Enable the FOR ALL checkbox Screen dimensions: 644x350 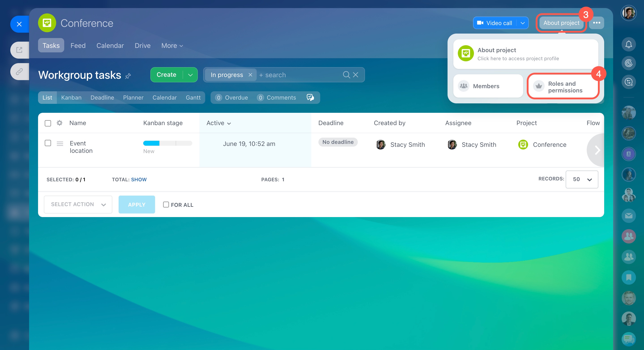[166, 205]
